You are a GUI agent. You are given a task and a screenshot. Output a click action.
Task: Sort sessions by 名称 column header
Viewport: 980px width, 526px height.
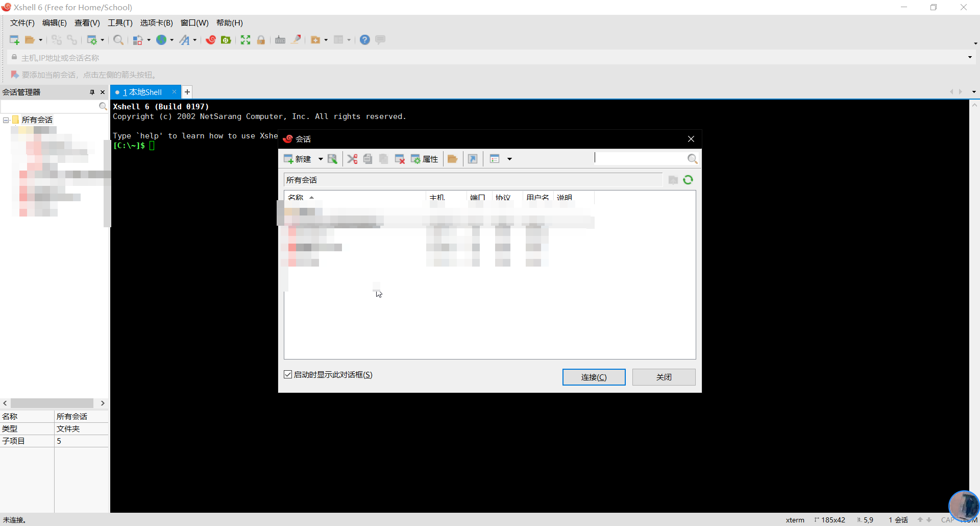pos(355,197)
